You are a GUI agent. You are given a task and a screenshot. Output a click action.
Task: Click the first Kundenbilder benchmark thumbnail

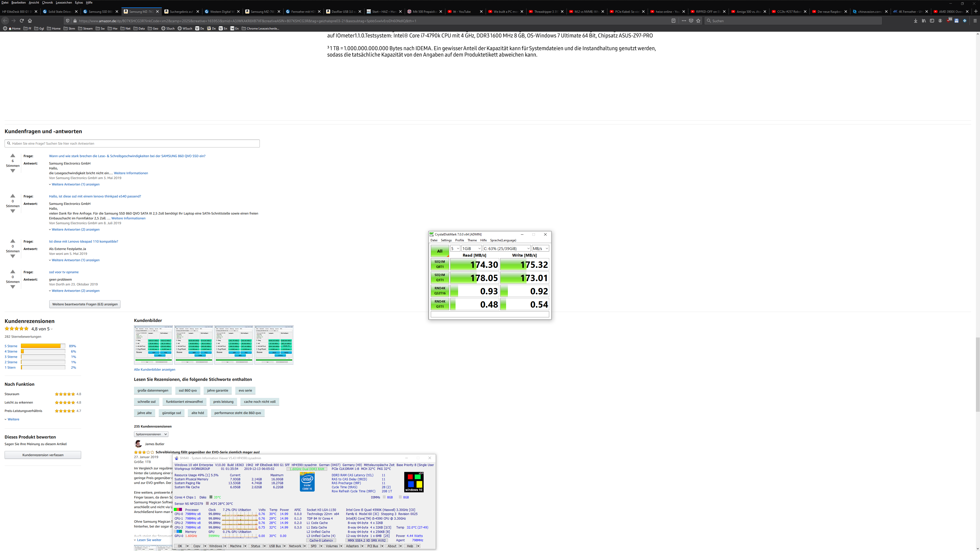coord(153,345)
